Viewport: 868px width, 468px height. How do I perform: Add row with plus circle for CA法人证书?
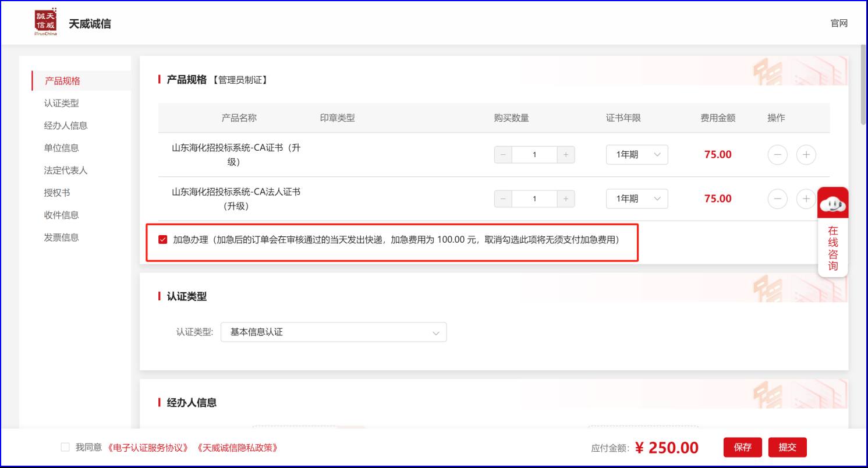pyautogui.click(x=806, y=199)
